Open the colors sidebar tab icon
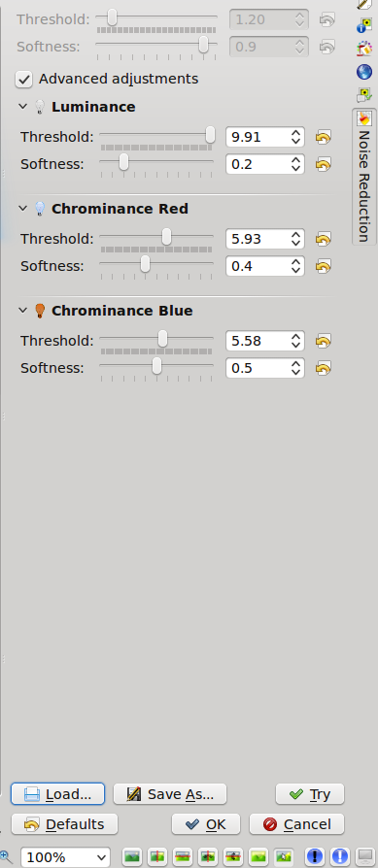 tap(364, 49)
